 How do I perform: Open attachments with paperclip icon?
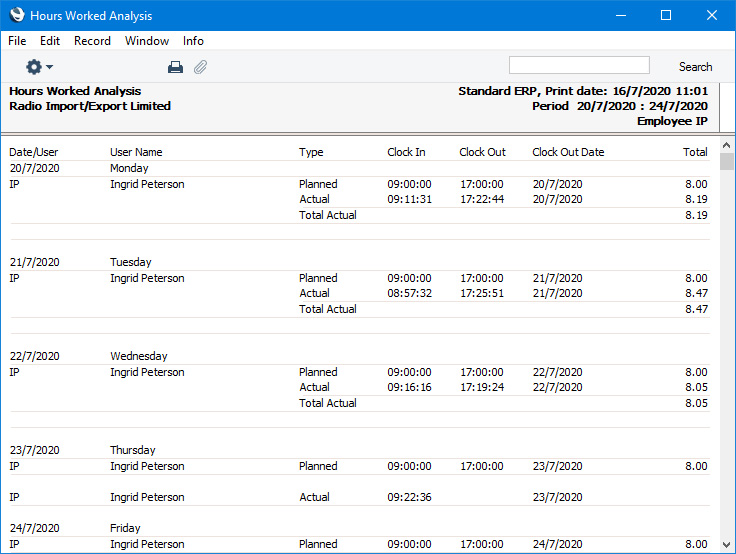tap(200, 67)
